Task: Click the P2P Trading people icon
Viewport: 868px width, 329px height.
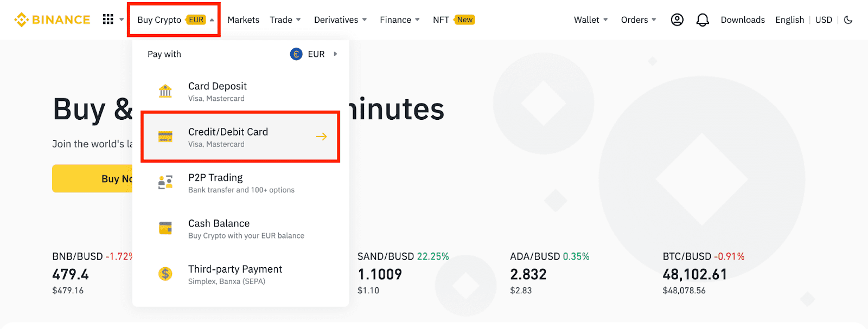Action: click(165, 183)
